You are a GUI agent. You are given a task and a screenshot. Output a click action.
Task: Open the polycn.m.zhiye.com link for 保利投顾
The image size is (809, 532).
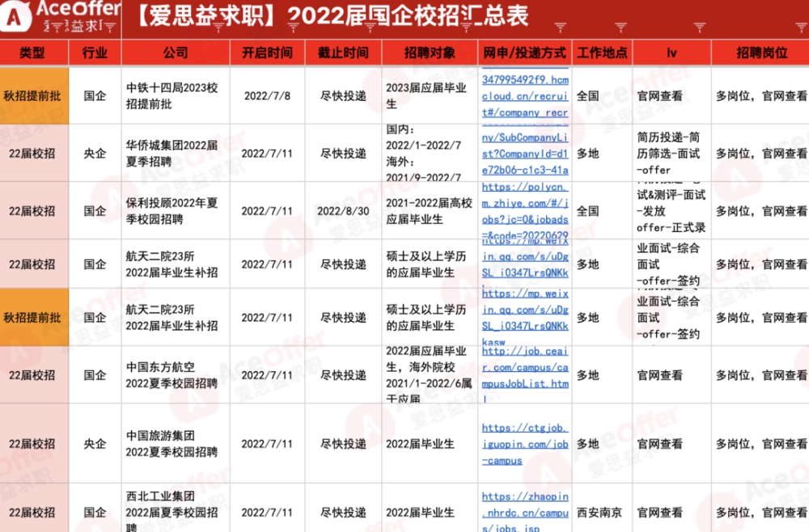525,211
